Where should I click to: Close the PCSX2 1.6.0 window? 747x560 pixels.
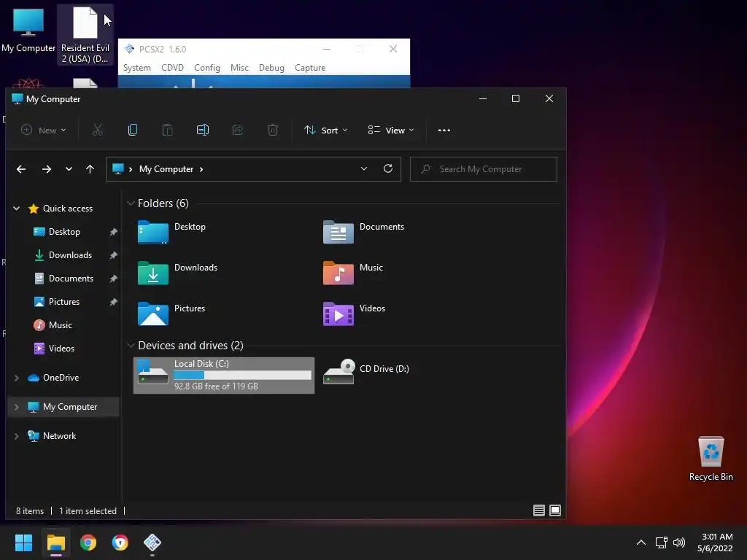click(393, 49)
